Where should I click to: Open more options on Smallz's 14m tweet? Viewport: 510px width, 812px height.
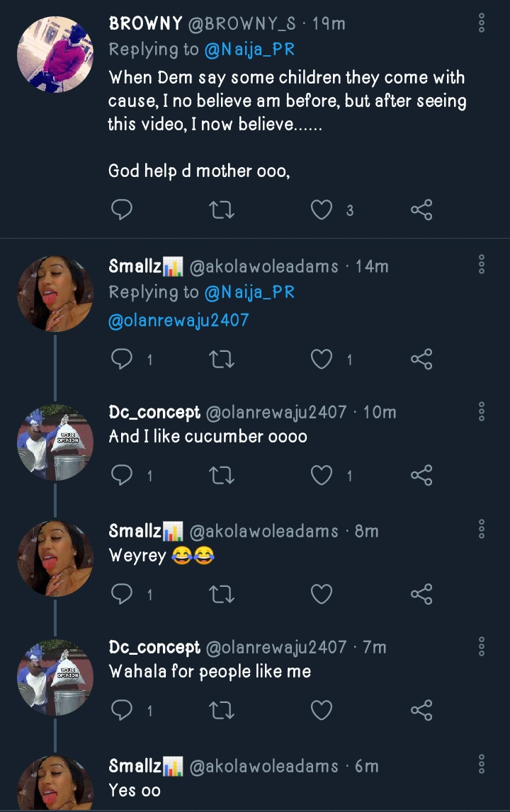click(482, 265)
